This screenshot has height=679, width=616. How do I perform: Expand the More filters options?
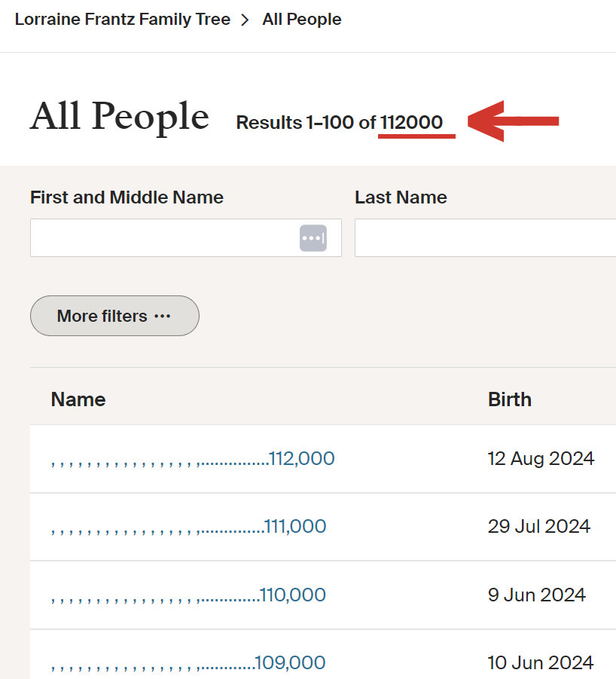[x=114, y=316]
